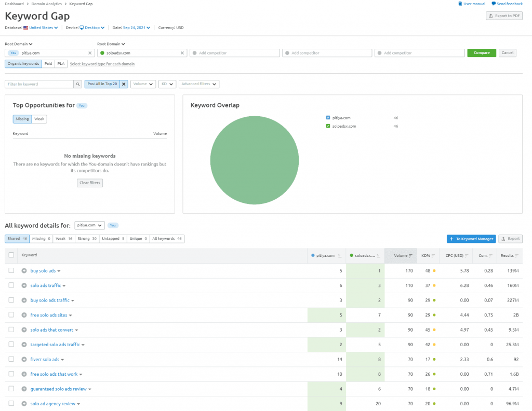The image size is (532, 411).
Task: Open the Sep 24, 2021 date dropdown
Action: [137, 28]
